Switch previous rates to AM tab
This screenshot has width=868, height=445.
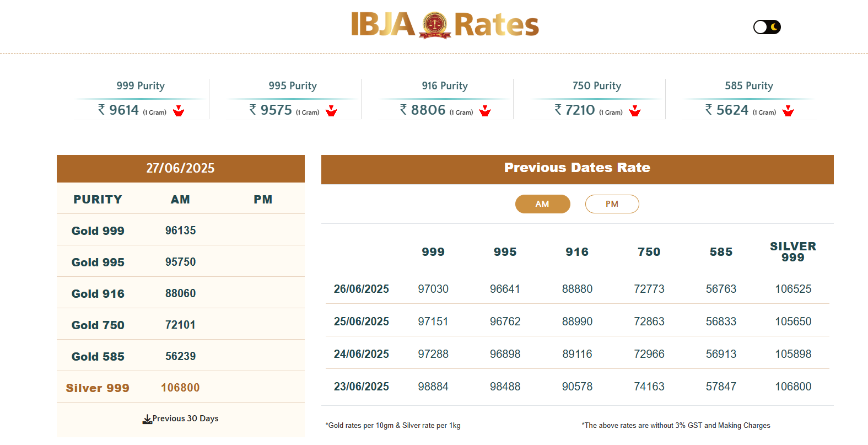(542, 204)
